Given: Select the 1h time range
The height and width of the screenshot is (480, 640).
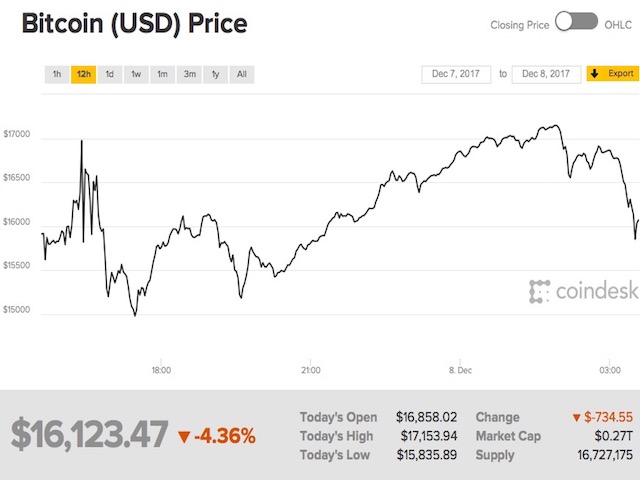Looking at the screenshot, I should coord(57,74).
